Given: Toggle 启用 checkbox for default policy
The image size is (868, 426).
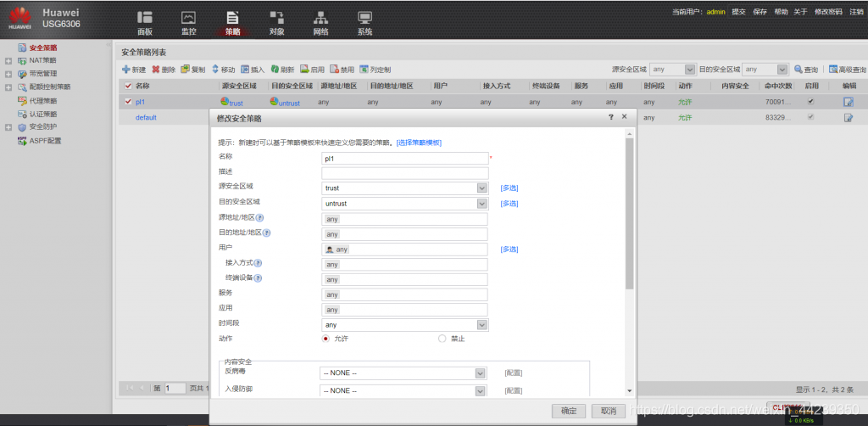Looking at the screenshot, I should pyautogui.click(x=811, y=117).
